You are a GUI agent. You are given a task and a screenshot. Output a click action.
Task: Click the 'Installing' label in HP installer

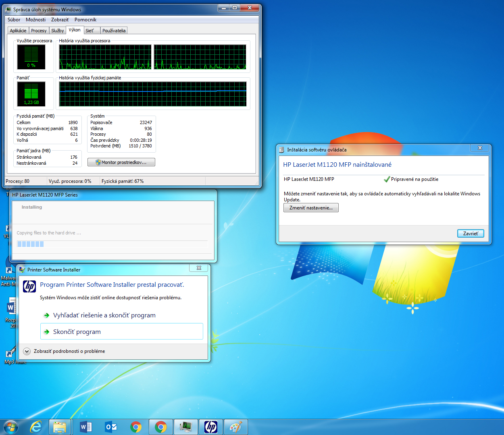coord(32,207)
